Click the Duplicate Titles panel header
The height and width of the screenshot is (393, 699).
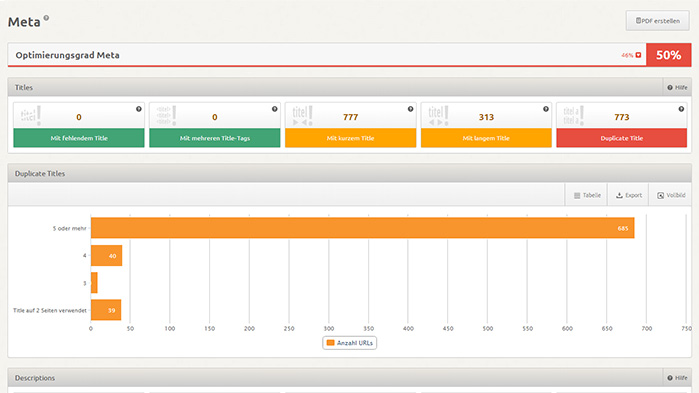pyautogui.click(x=350, y=173)
